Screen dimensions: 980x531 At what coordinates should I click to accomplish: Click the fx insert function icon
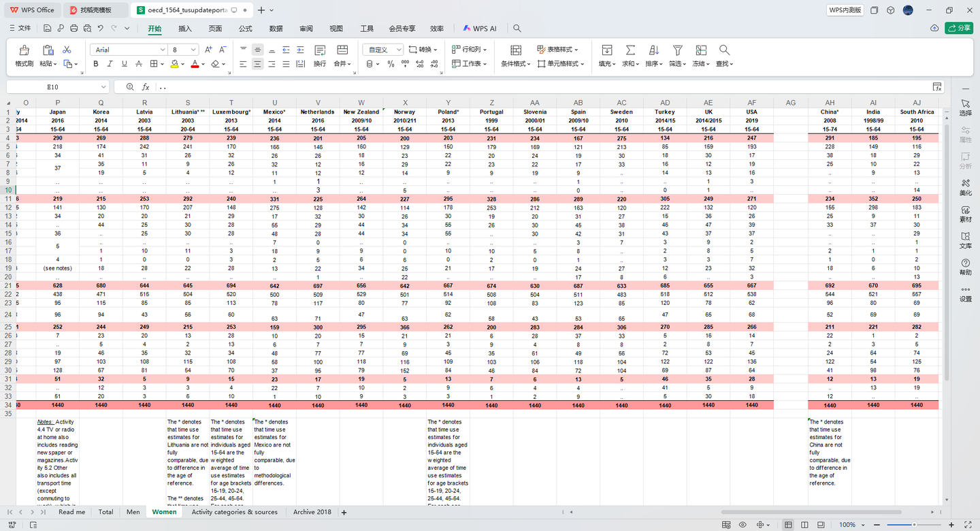pyautogui.click(x=146, y=87)
